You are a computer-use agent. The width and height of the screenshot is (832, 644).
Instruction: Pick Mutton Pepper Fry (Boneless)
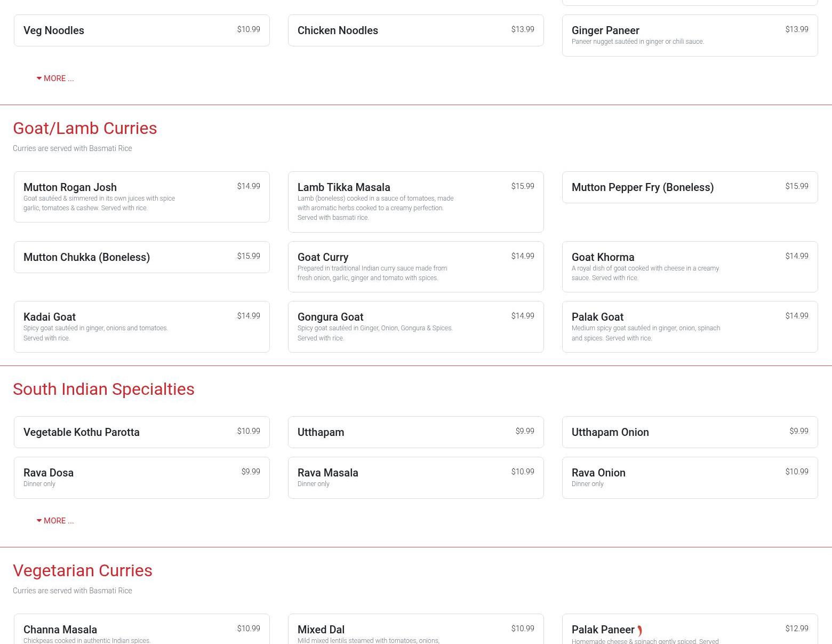click(x=690, y=187)
